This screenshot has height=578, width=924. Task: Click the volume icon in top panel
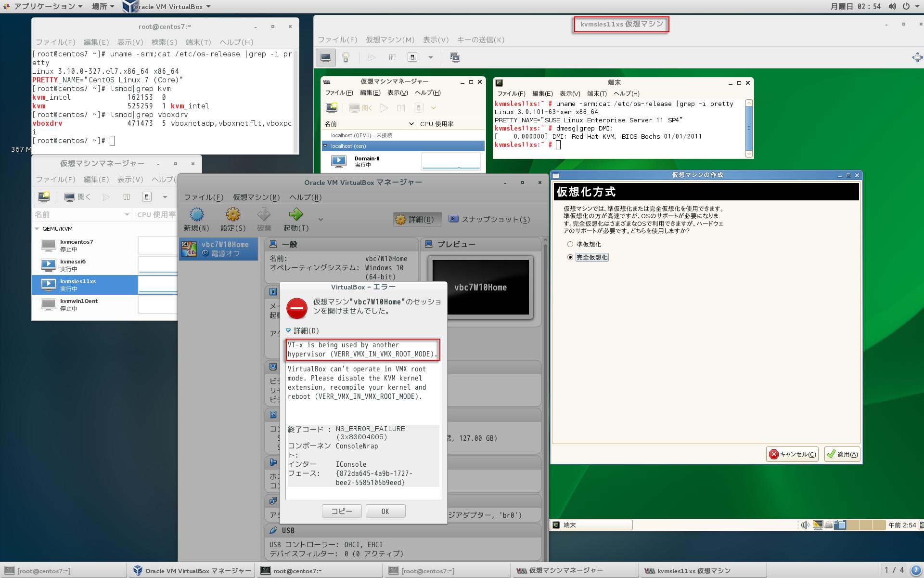[x=892, y=6]
